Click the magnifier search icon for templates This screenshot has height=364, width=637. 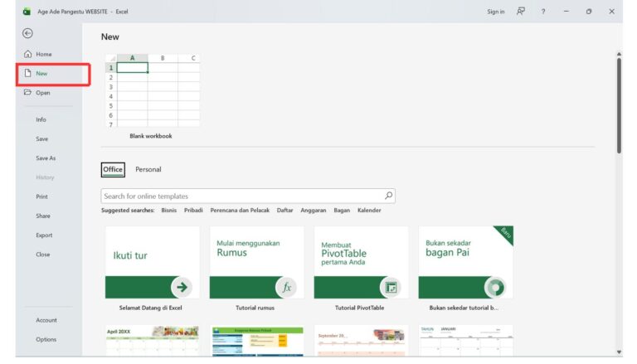pyautogui.click(x=388, y=196)
